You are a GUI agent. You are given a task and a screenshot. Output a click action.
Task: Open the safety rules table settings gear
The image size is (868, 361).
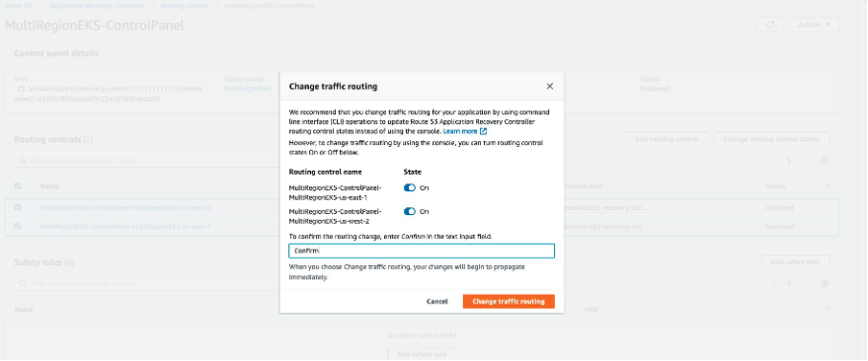pos(825,283)
